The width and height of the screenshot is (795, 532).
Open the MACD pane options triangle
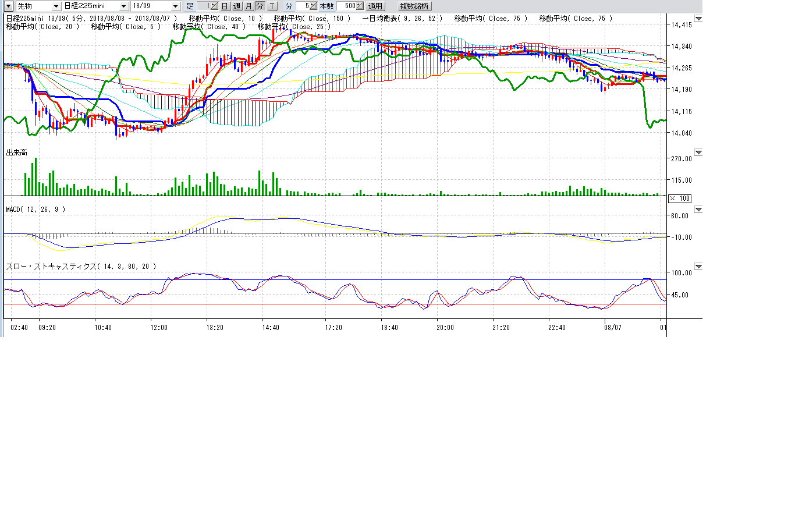[698, 210]
